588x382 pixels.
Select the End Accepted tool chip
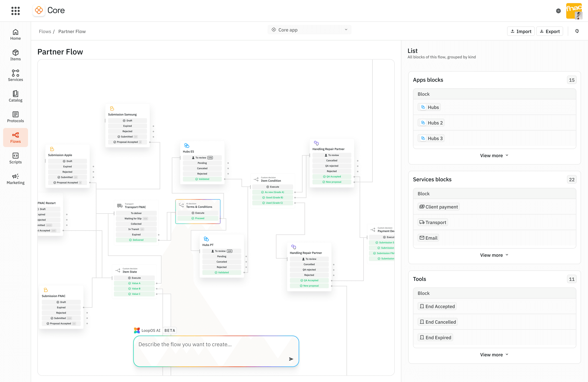pyautogui.click(x=437, y=306)
